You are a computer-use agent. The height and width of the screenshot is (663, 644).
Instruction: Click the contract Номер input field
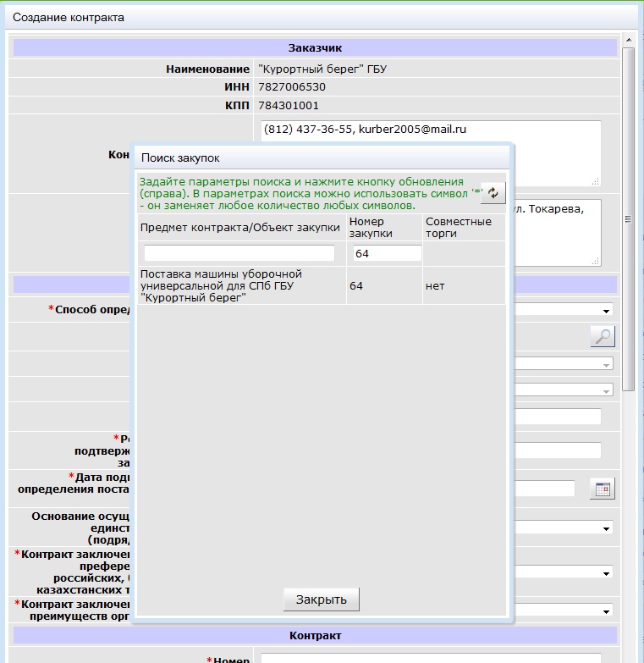431,659
